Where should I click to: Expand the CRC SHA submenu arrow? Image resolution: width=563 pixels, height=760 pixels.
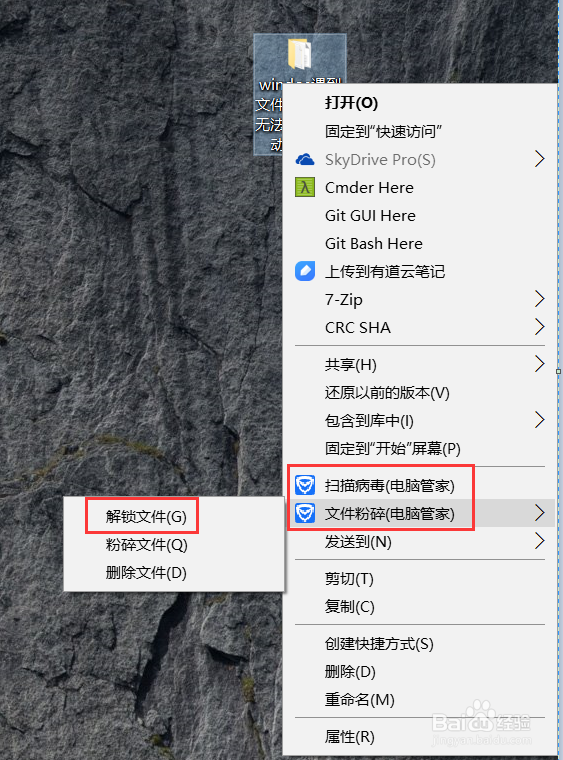[x=540, y=327]
